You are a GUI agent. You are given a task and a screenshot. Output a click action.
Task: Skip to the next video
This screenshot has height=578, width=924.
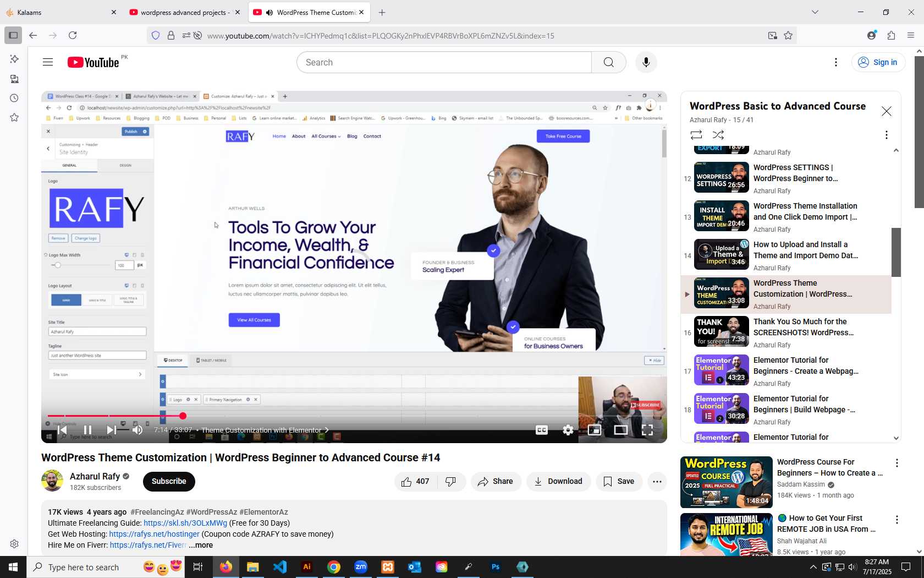tap(111, 430)
